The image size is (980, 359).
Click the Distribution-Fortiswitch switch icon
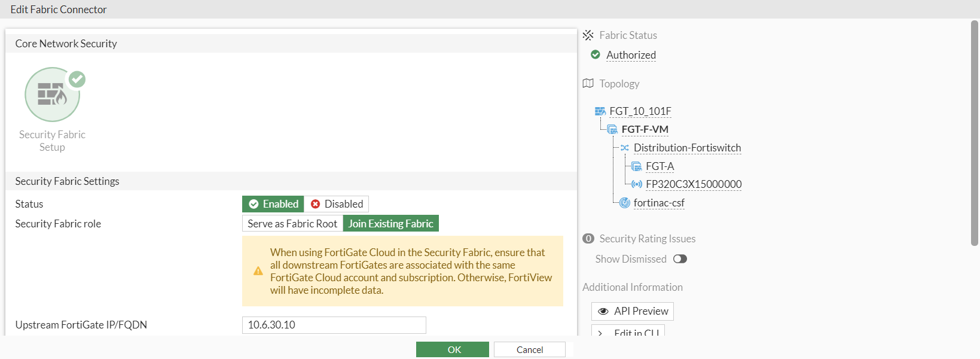click(x=625, y=148)
